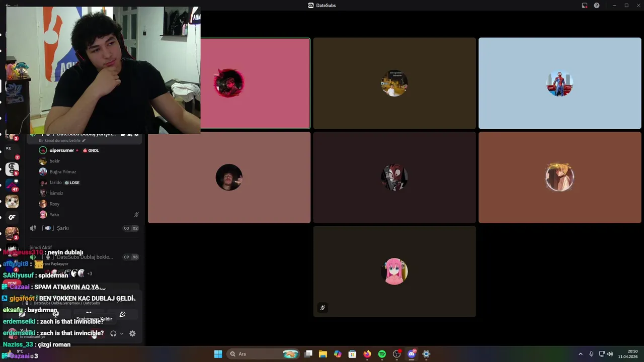The image size is (644, 362).
Task: Open OBS Studio from taskbar
Action: [x=397, y=354]
